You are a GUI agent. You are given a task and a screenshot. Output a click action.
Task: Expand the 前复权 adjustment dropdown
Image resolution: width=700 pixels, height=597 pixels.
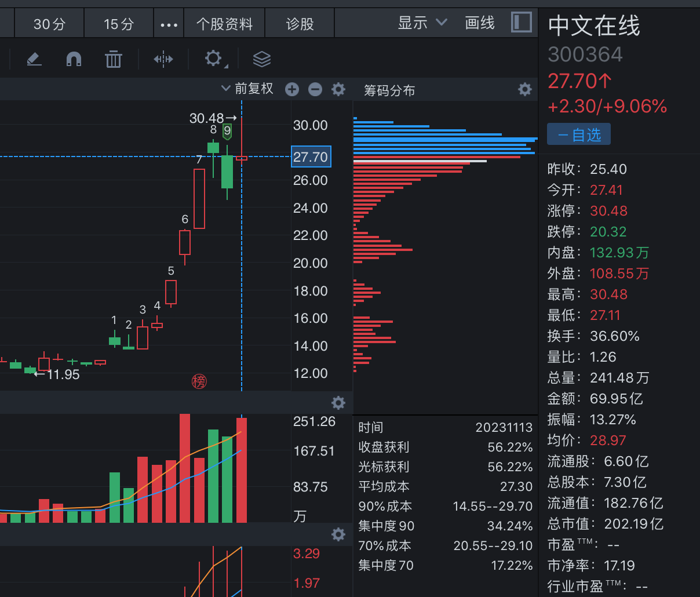pyautogui.click(x=247, y=89)
